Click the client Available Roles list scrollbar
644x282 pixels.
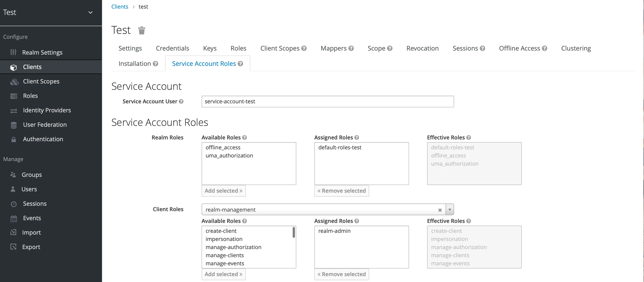coord(294,233)
